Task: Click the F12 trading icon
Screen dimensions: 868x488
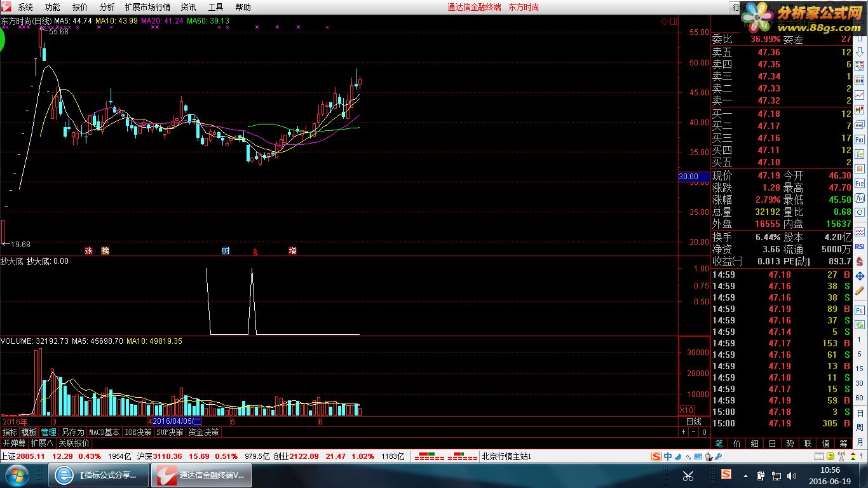Action: click(x=859, y=183)
